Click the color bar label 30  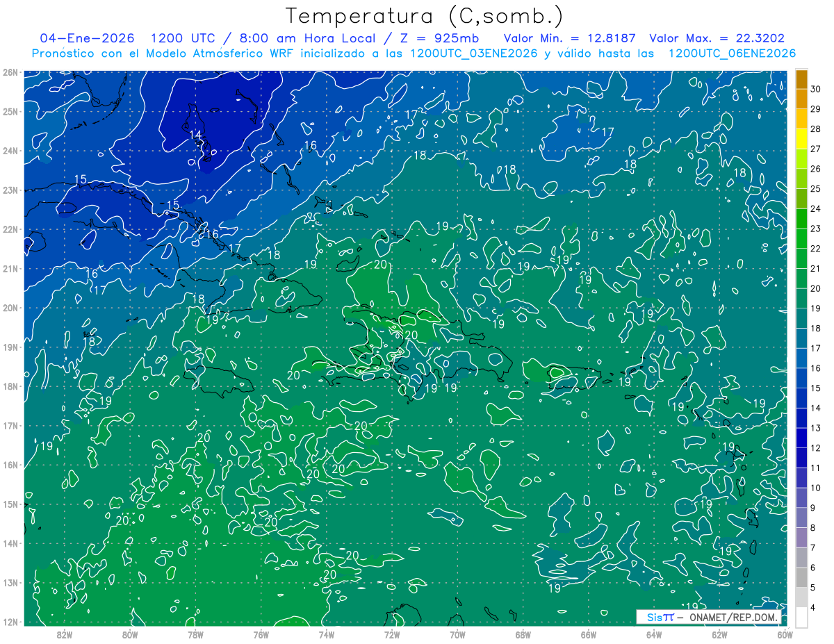816,89
